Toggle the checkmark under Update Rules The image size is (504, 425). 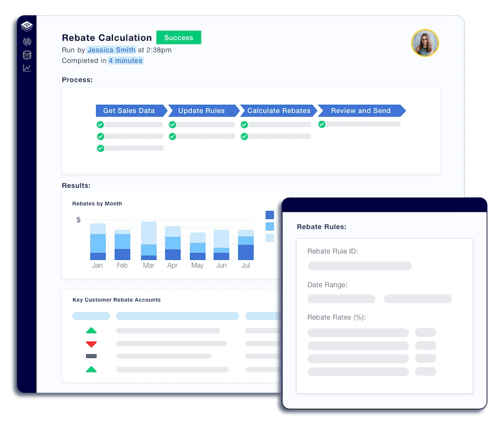click(x=172, y=124)
